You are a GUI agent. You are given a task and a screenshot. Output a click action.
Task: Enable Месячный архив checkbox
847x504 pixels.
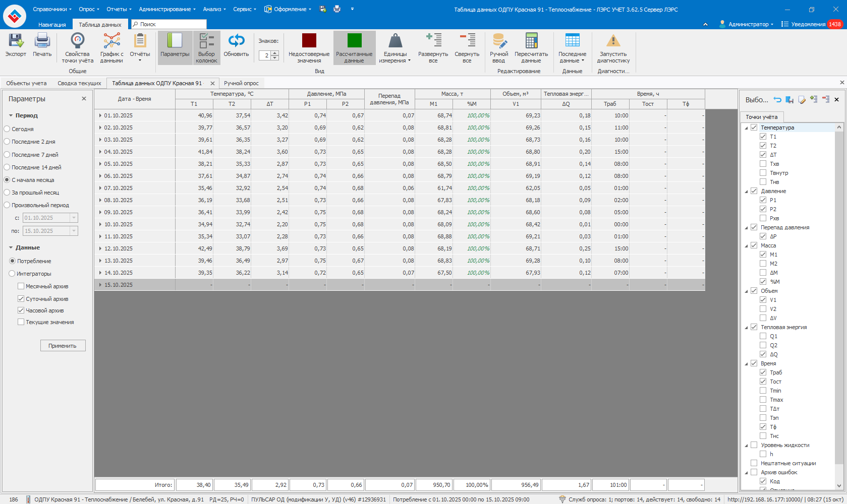21,286
